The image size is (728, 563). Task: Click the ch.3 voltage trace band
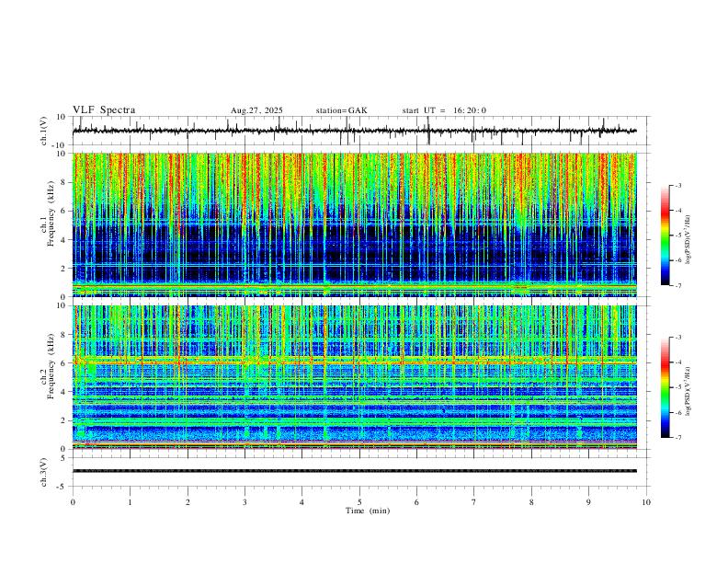point(355,471)
